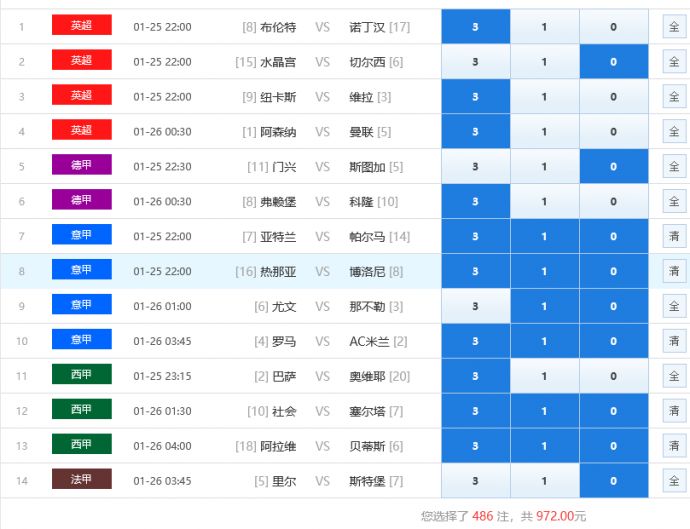Toggle loss option 0 for 水晶宫 vs 切尔西
The image size is (690, 529).
(x=613, y=62)
